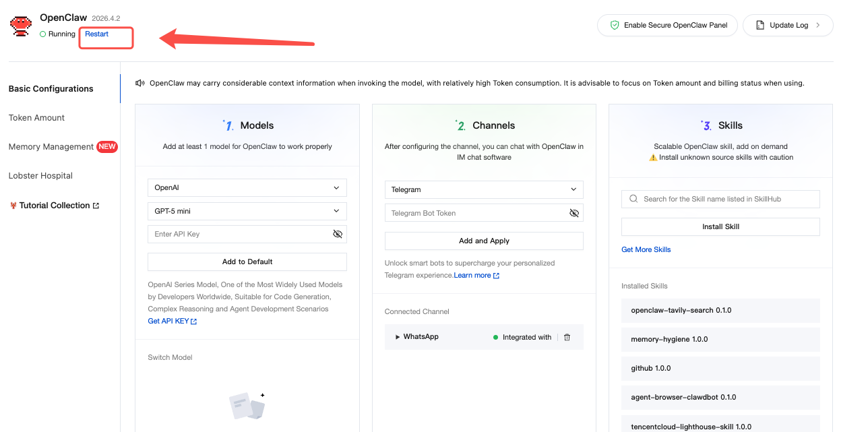
Task: Click the Update Log document icon
Action: click(x=759, y=25)
